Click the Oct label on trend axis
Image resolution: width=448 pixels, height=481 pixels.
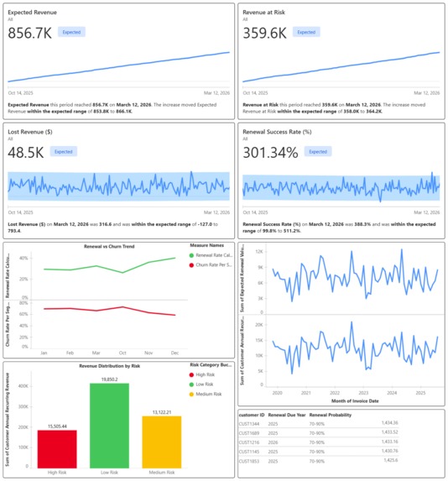122,353
